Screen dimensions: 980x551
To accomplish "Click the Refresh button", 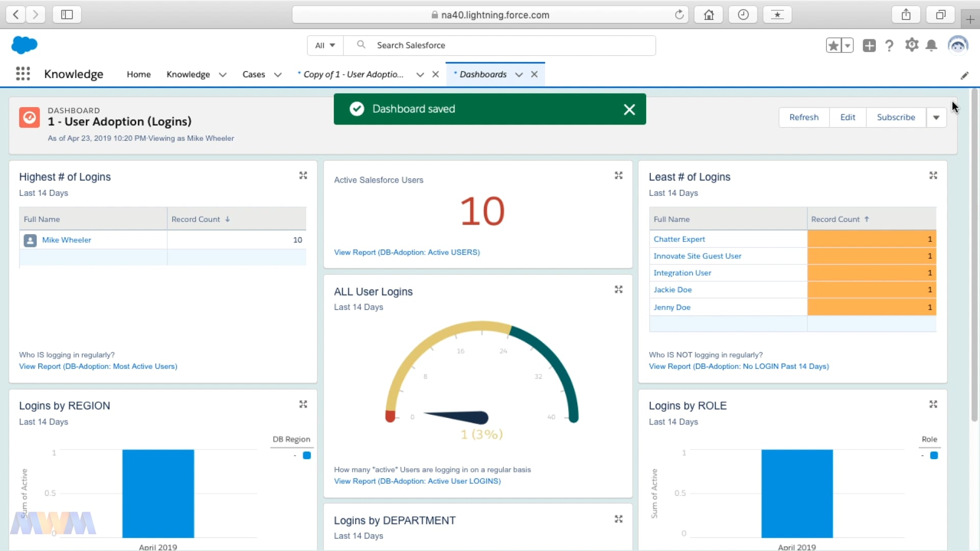I will tap(804, 117).
